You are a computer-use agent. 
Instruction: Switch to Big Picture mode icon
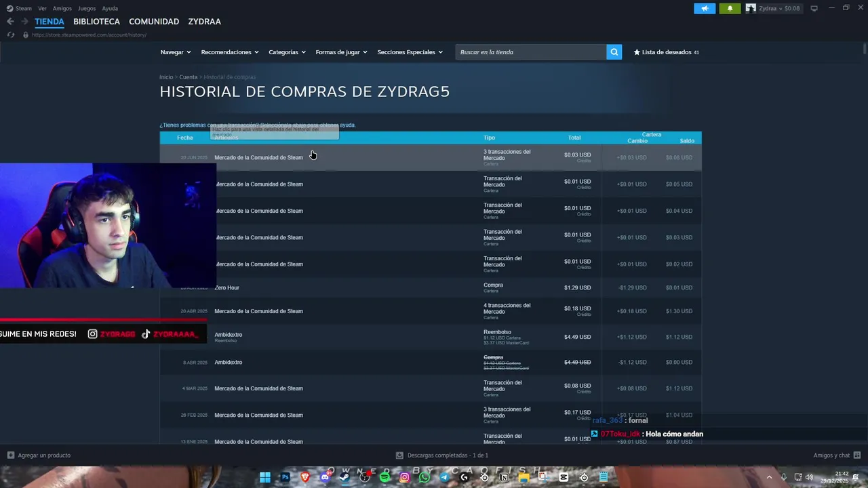pos(814,8)
